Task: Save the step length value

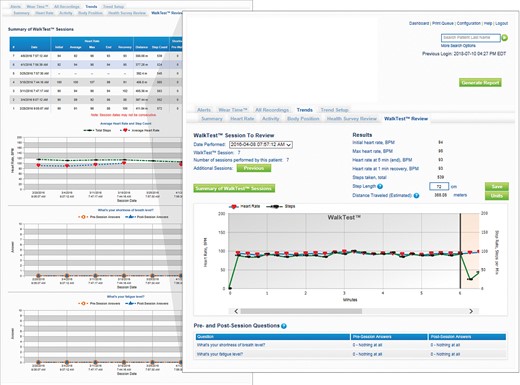Action: pos(497,187)
